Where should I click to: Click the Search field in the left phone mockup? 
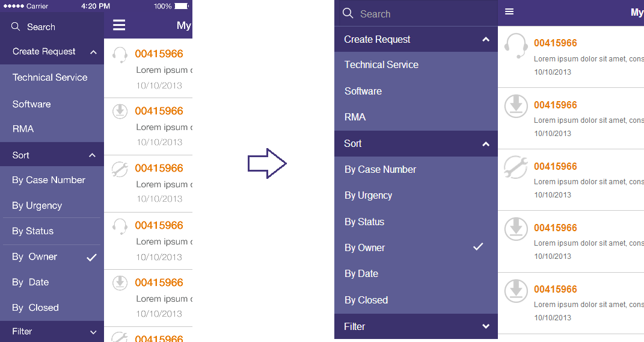coord(52,26)
